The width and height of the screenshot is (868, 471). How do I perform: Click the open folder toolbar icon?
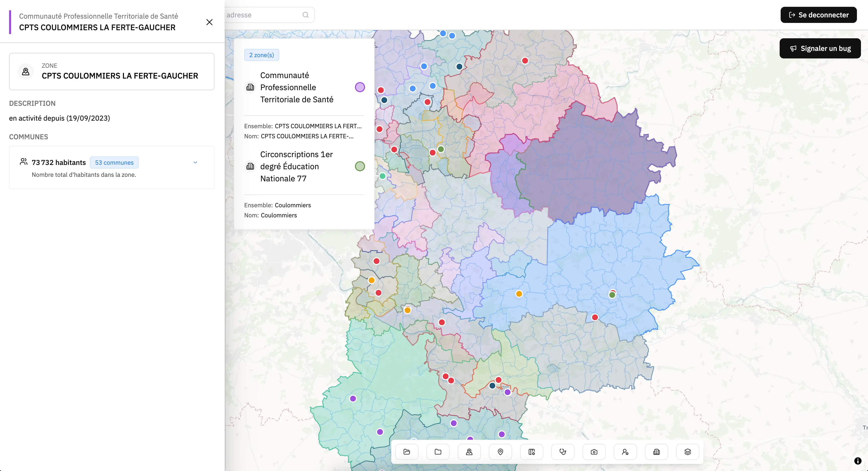coord(407,452)
